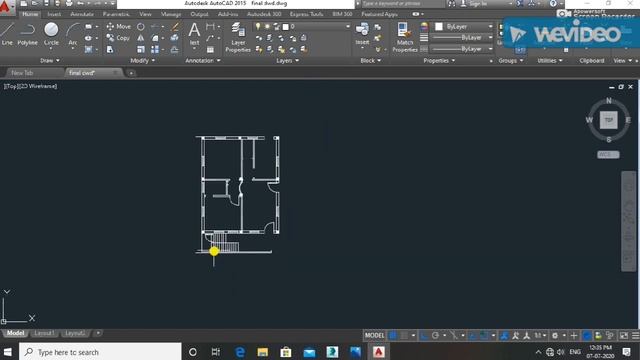Click the Explode tool icon
Viewport: 640px width, 360px height.
tap(175, 38)
